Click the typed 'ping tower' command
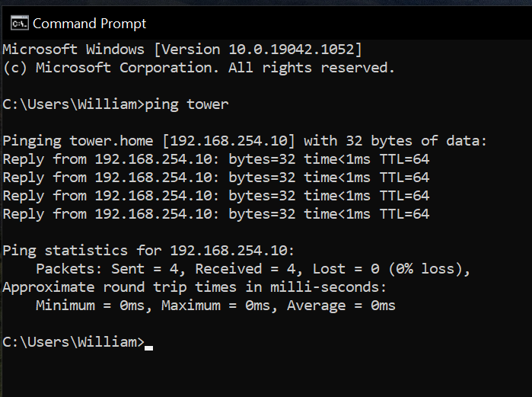Screen dimensions: 532x397 coord(186,104)
